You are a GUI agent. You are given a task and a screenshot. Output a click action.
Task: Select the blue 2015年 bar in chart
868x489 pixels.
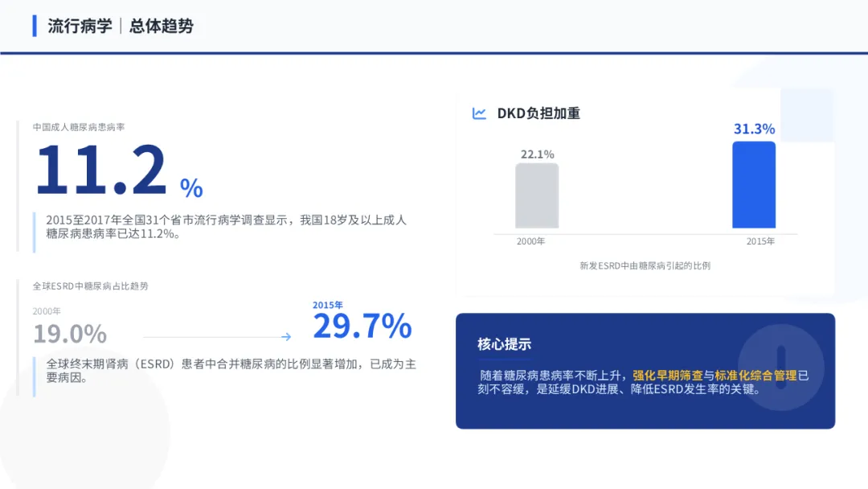(x=754, y=185)
